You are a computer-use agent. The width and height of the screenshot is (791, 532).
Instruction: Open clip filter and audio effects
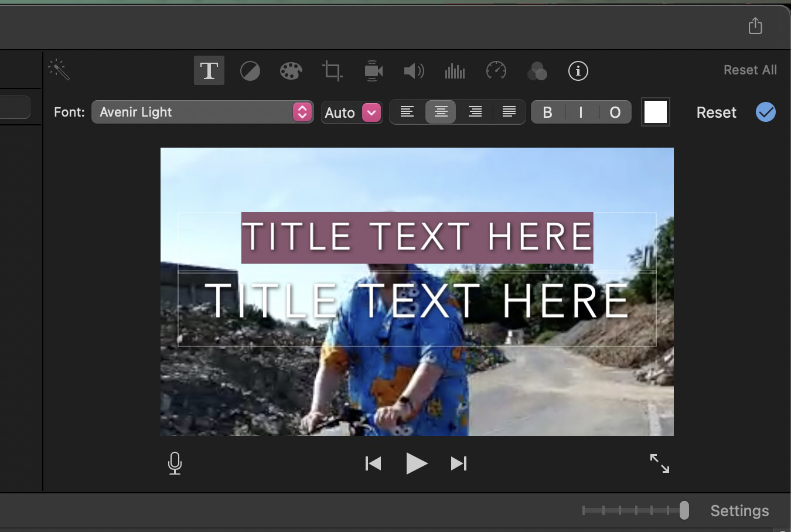click(x=537, y=71)
